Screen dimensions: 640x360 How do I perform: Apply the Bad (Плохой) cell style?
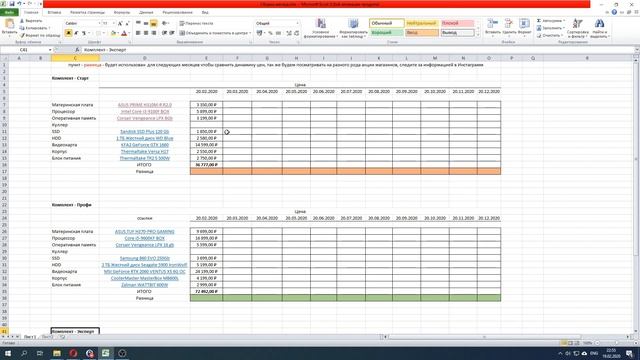pyautogui.click(x=458, y=23)
